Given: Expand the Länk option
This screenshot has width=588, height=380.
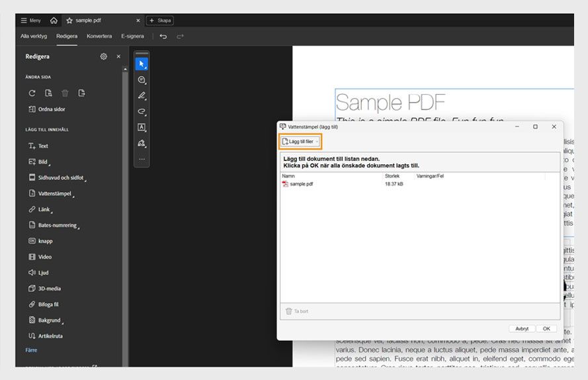Looking at the screenshot, I should (40, 209).
